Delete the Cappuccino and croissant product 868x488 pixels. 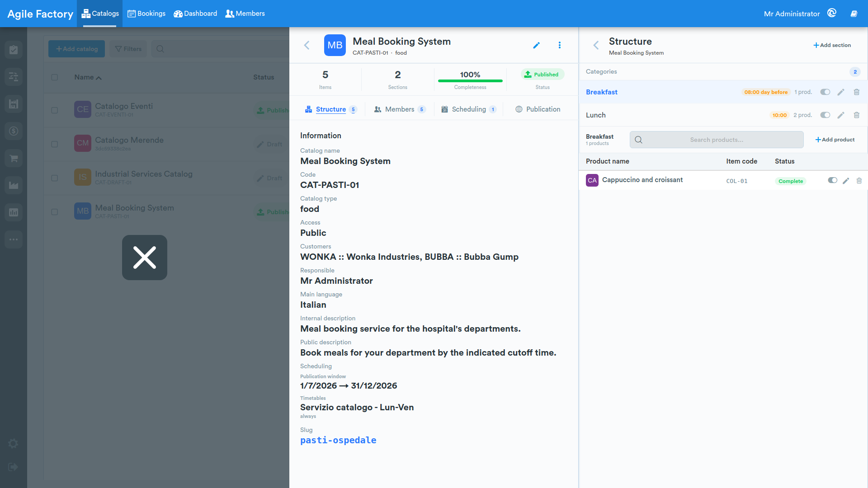coord(859,181)
